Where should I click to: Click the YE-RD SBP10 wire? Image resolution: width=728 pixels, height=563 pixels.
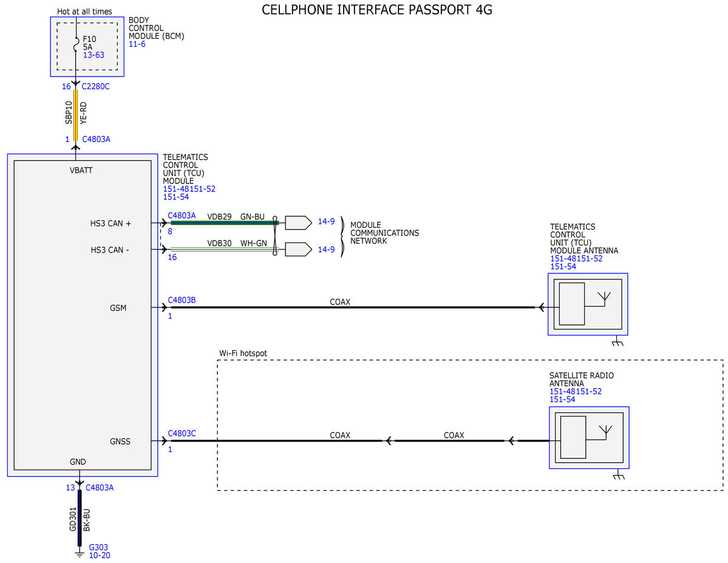click(x=76, y=115)
